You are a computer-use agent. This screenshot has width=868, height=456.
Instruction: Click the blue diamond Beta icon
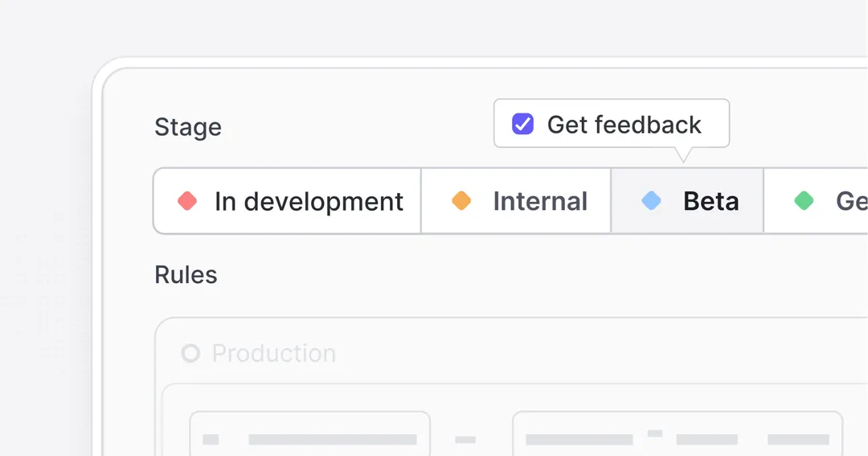[x=651, y=200]
